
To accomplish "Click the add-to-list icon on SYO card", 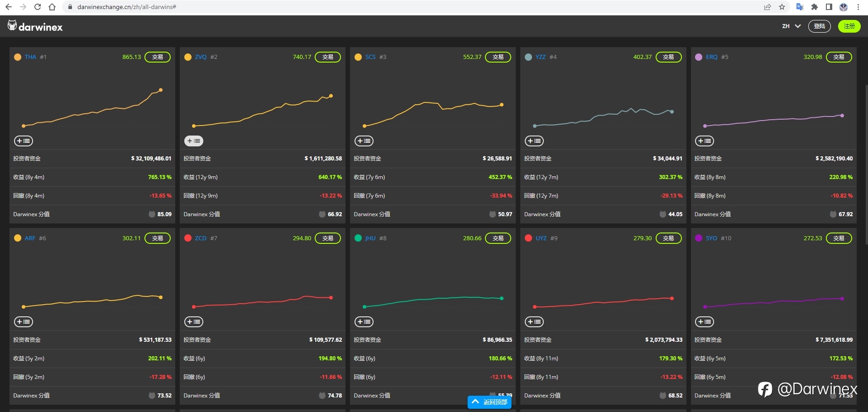I will (705, 322).
